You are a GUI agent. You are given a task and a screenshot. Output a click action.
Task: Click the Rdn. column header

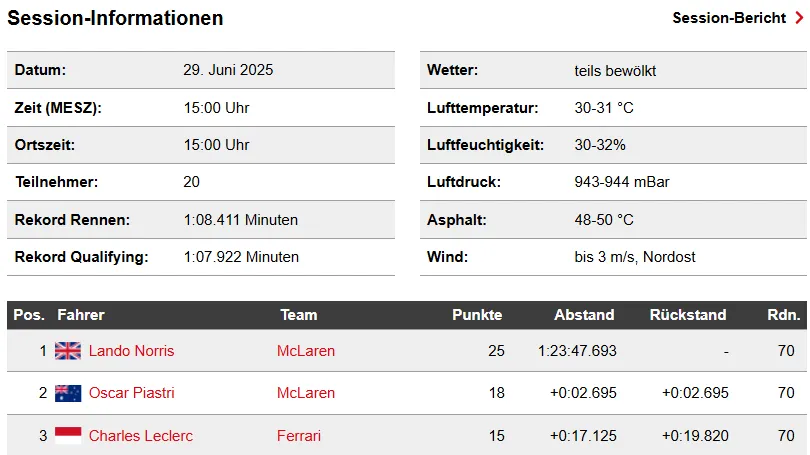[783, 315]
